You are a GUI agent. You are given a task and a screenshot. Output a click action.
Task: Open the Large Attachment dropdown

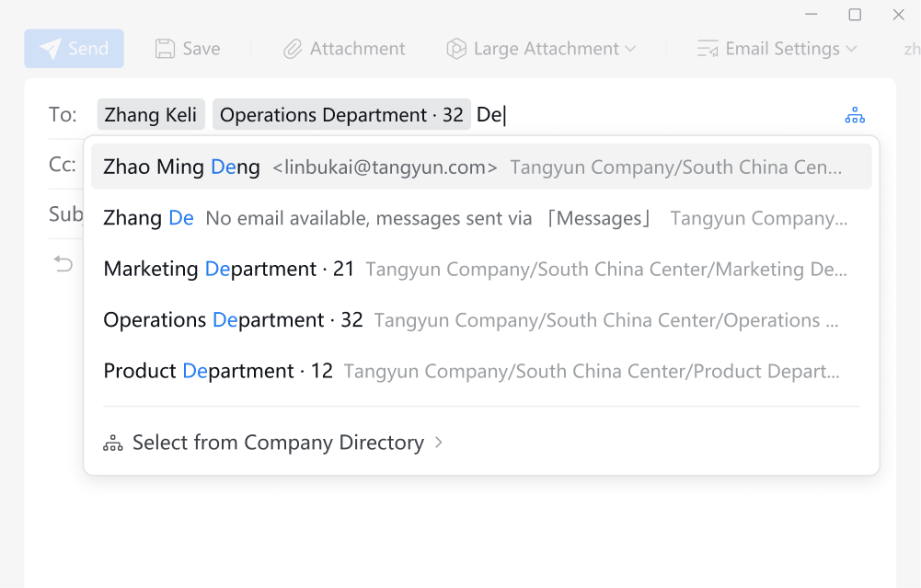(541, 49)
